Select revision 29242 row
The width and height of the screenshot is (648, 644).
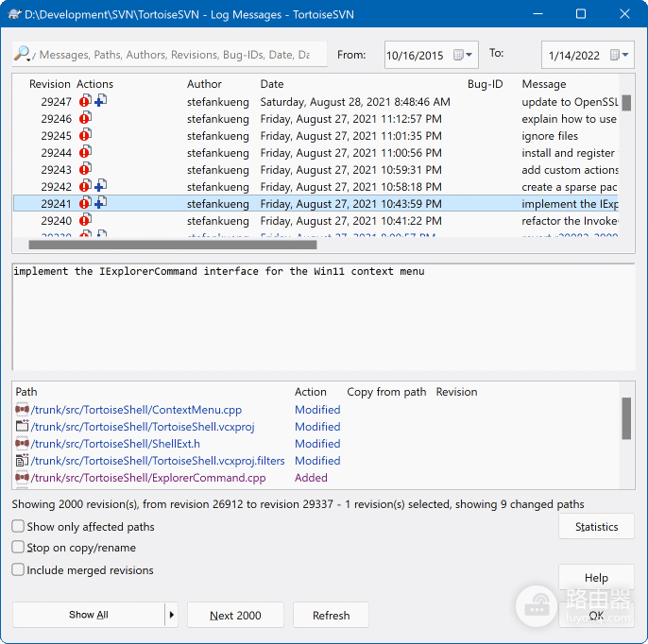(x=316, y=186)
